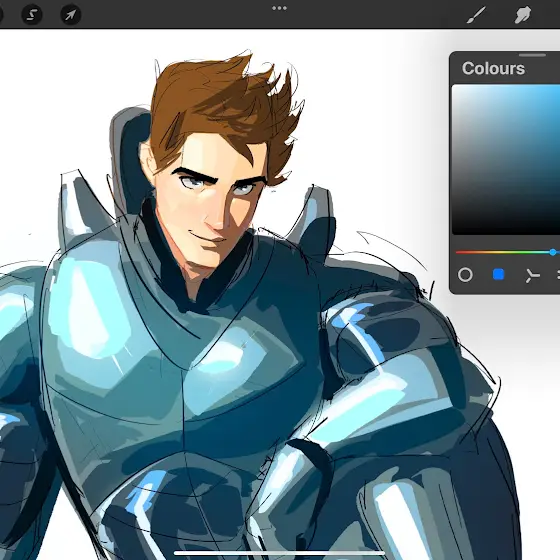Open the Harmony colour mode icon

[x=532, y=275]
